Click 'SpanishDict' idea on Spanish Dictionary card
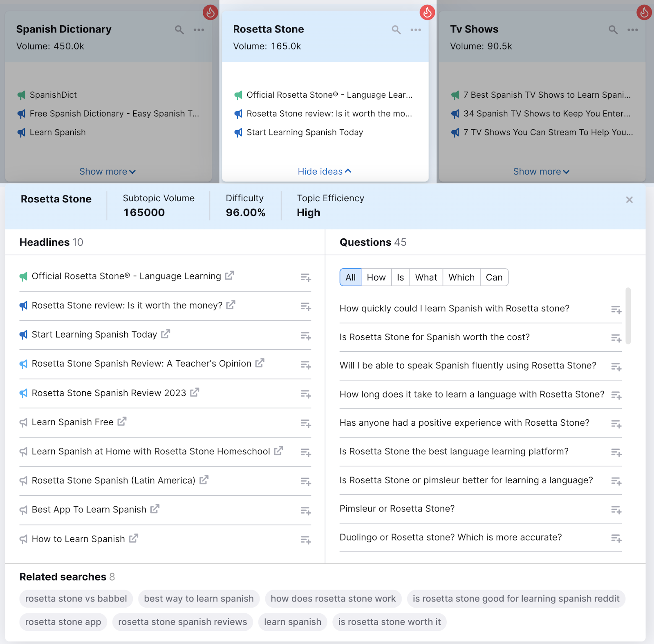Image resolution: width=654 pixels, height=644 pixels. 53,95
